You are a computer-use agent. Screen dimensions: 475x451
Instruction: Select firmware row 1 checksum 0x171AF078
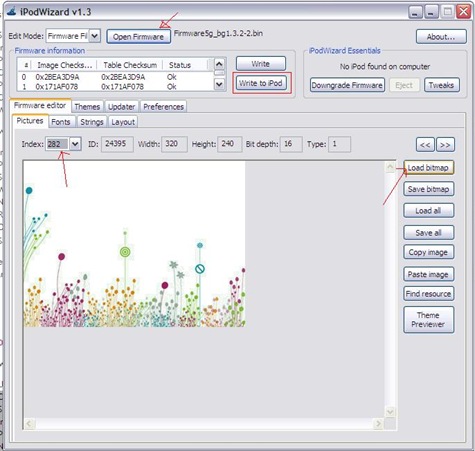(x=115, y=87)
